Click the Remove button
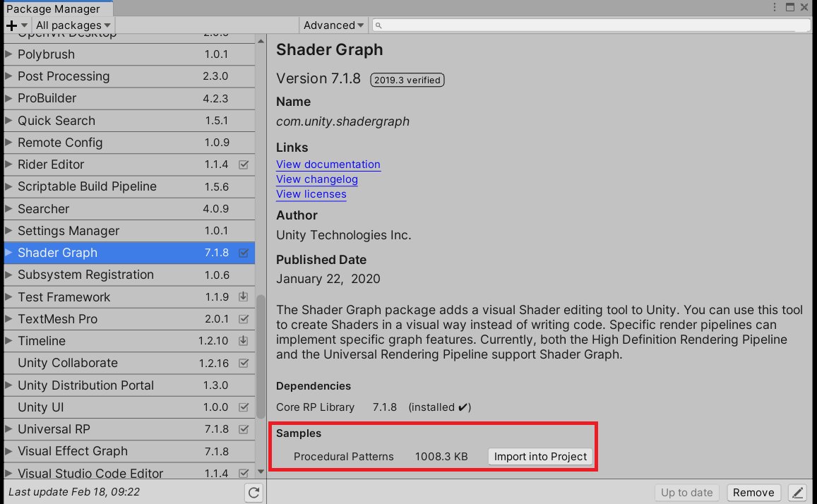This screenshot has width=817, height=504. [753, 493]
